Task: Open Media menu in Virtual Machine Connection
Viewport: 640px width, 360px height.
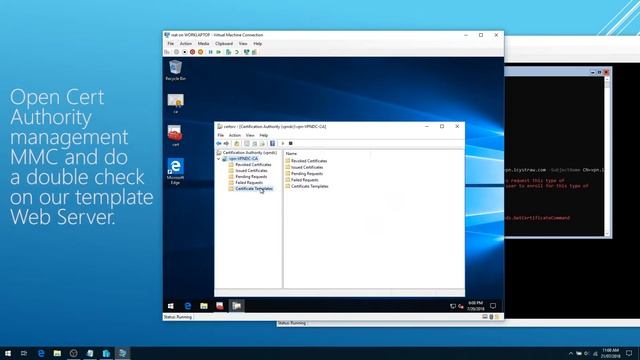Action: click(x=203, y=44)
